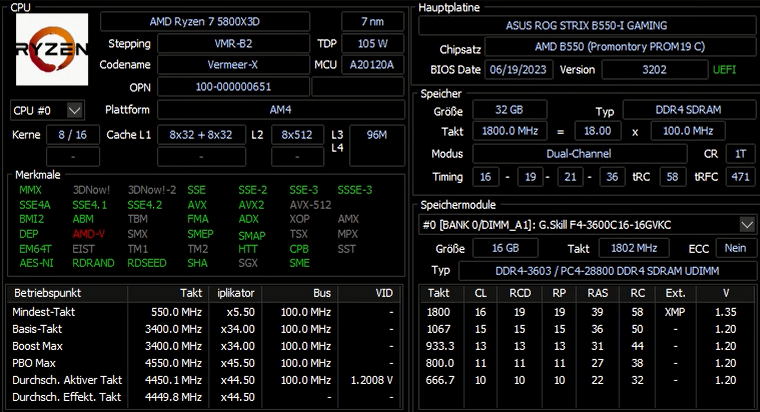Click the 1067 timing row clock
This screenshot has height=412, width=760.
(x=439, y=329)
